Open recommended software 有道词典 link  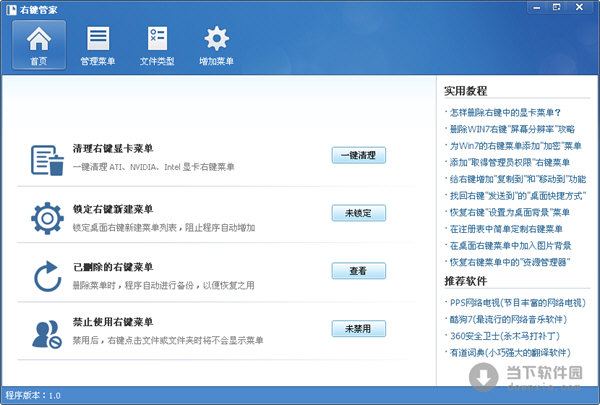510,353
